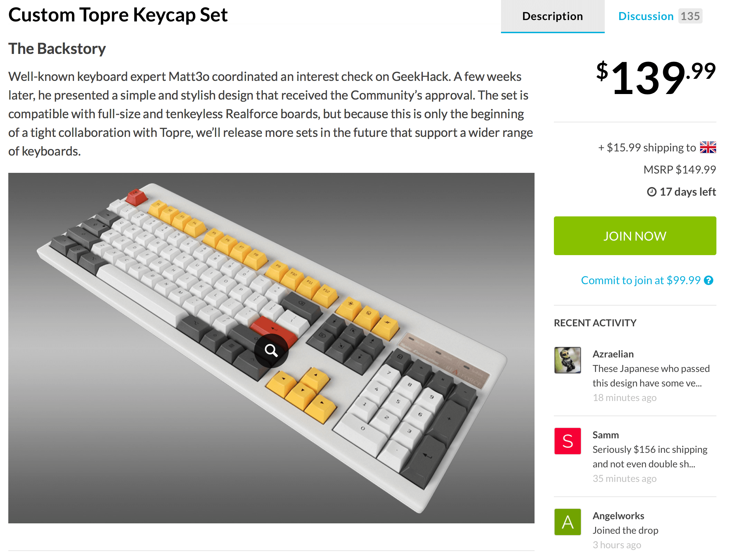Click the JOIN NOW button
The height and width of the screenshot is (560, 733).
point(635,236)
